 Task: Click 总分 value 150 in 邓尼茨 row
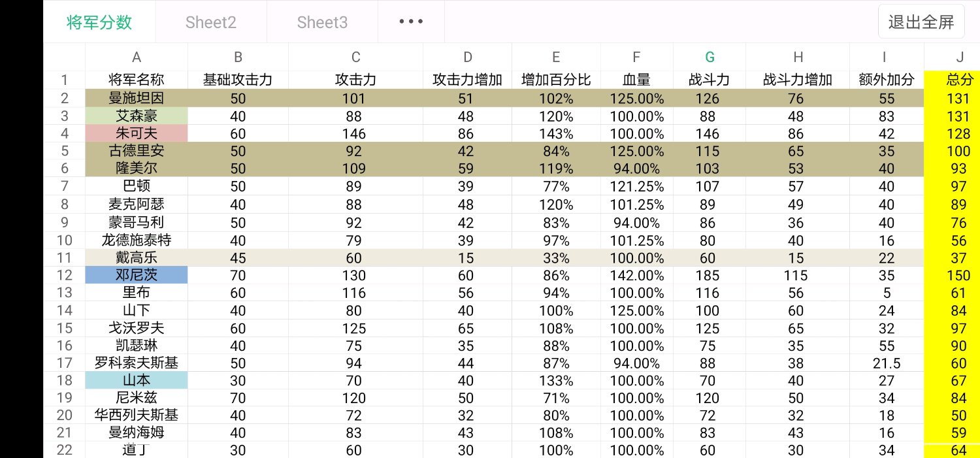pos(953,275)
